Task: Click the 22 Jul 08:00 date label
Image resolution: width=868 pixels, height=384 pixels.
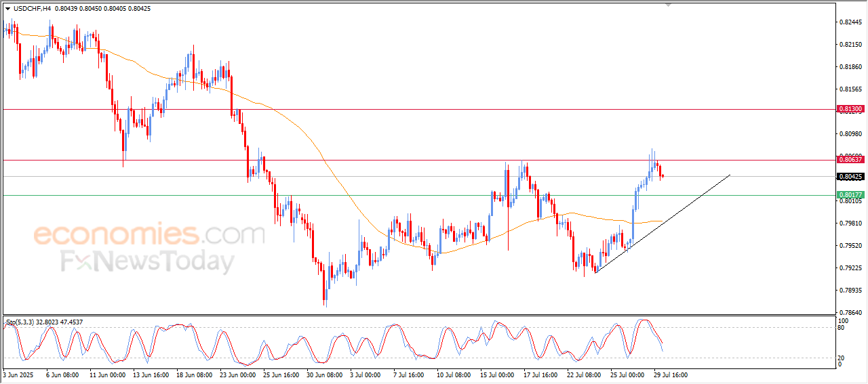Action: 585,374
